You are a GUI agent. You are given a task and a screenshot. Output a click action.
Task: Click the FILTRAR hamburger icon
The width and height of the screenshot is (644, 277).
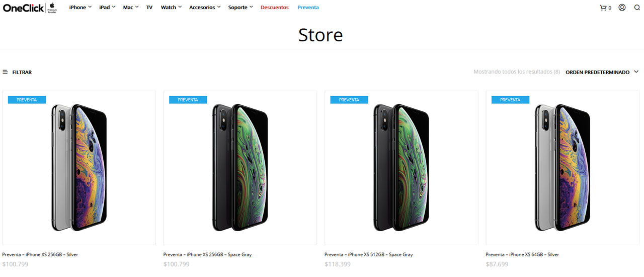tap(5, 72)
